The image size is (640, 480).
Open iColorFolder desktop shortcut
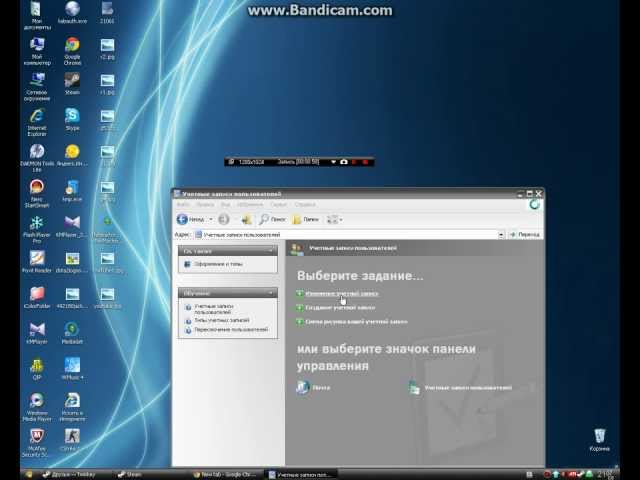click(x=37, y=297)
